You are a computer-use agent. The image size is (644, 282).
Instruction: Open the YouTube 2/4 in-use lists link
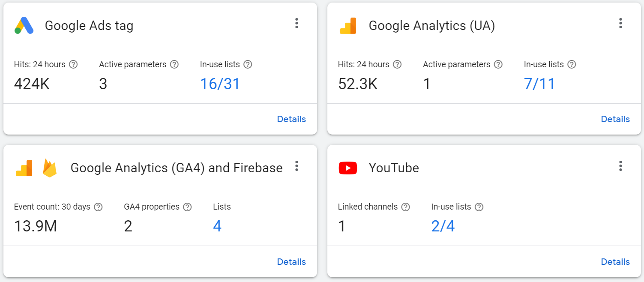pos(443,226)
